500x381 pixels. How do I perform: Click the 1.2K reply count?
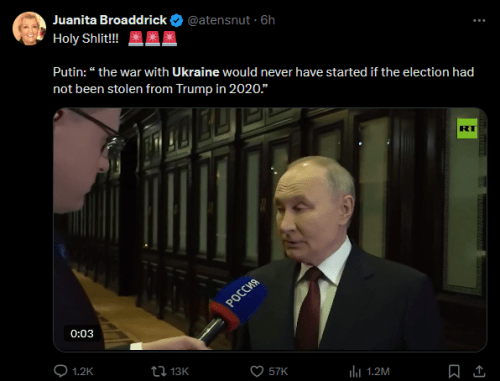[83, 371]
